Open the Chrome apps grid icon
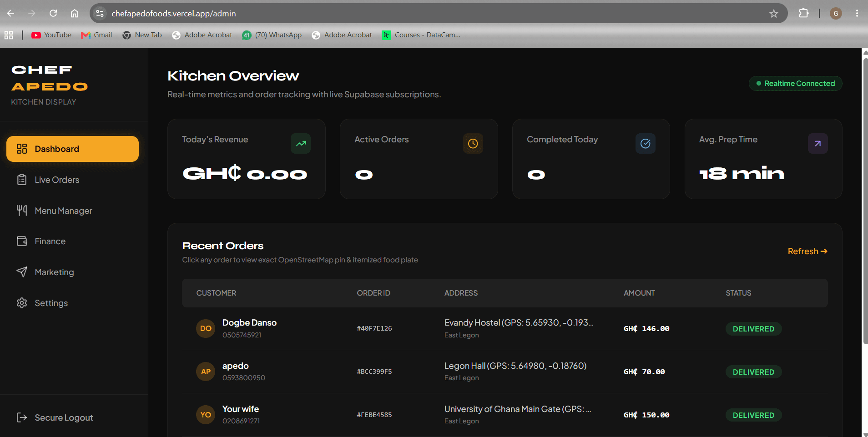The image size is (868, 437). pyautogui.click(x=9, y=35)
